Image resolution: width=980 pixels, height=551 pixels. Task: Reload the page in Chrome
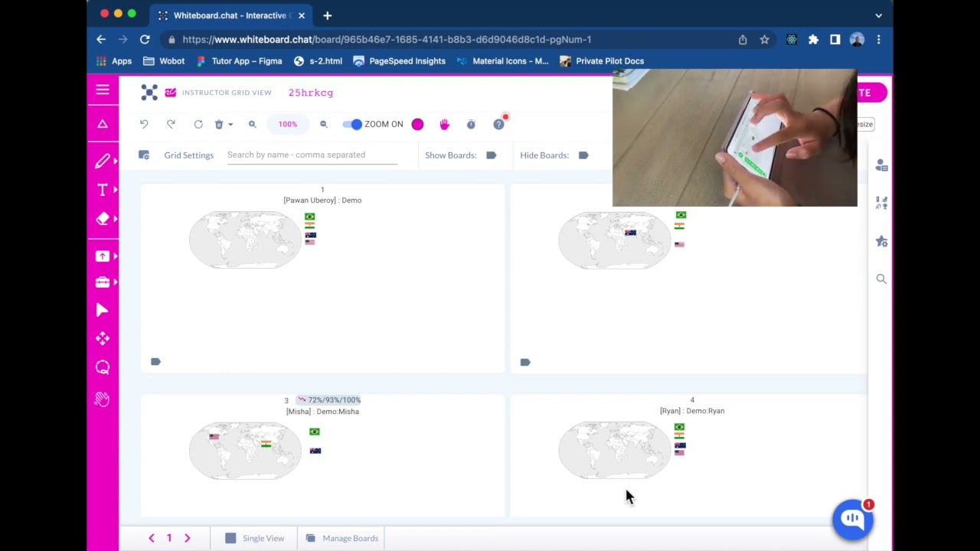click(x=145, y=39)
